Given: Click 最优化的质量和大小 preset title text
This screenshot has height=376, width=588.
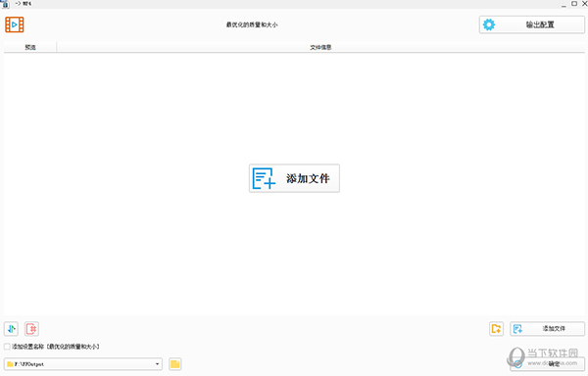Looking at the screenshot, I should (x=252, y=24).
